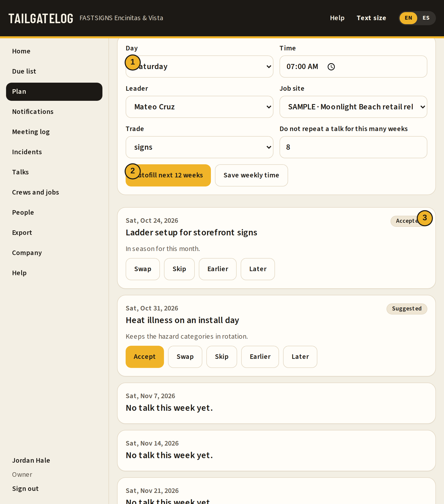The height and width of the screenshot is (504, 444).
Task: Click the TailgateLog logo
Action: coord(41,19)
